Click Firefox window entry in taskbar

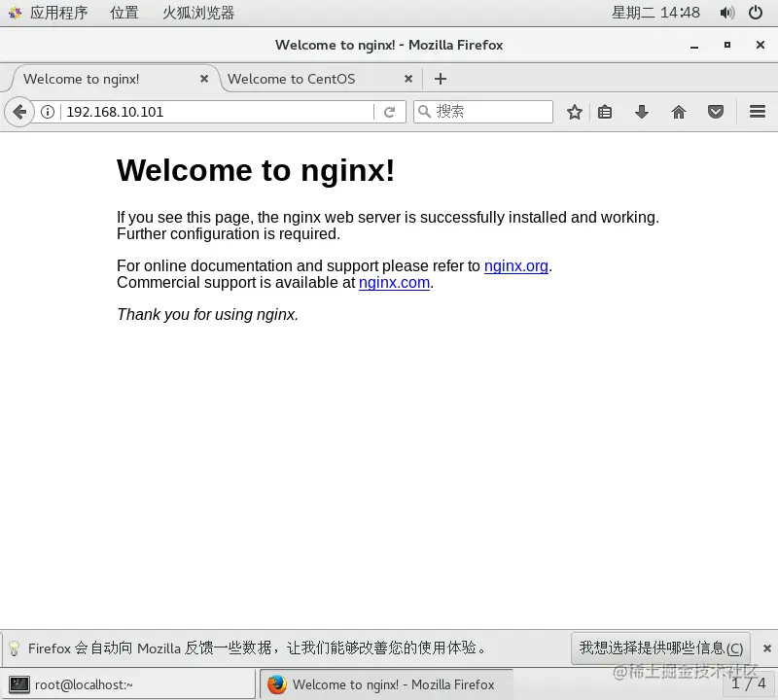386,684
